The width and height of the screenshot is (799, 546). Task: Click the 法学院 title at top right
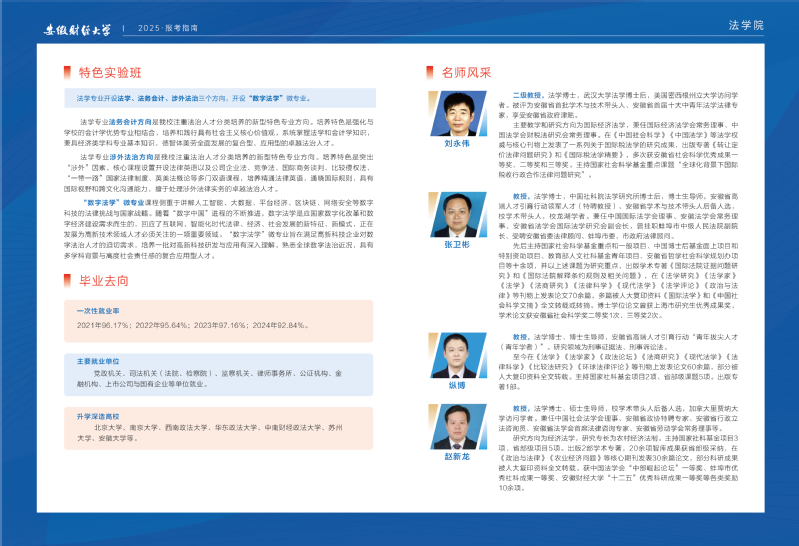click(746, 25)
